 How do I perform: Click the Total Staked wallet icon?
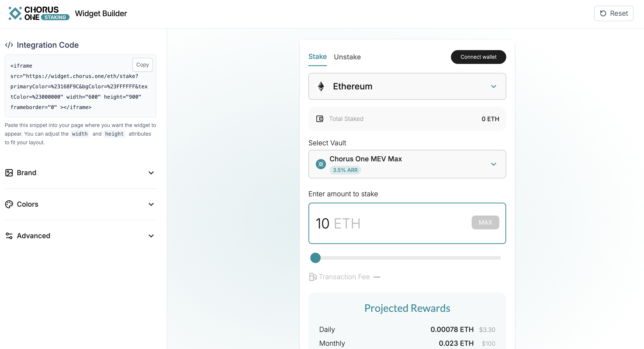(x=320, y=119)
